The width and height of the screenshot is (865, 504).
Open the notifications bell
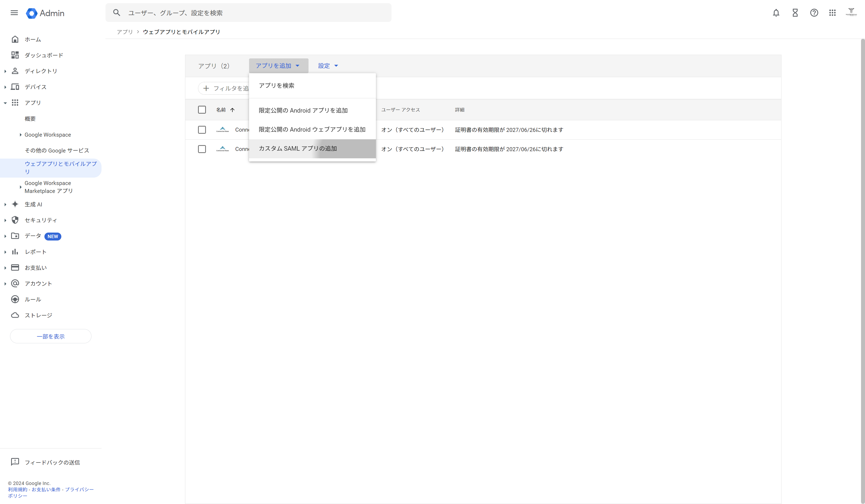click(776, 13)
